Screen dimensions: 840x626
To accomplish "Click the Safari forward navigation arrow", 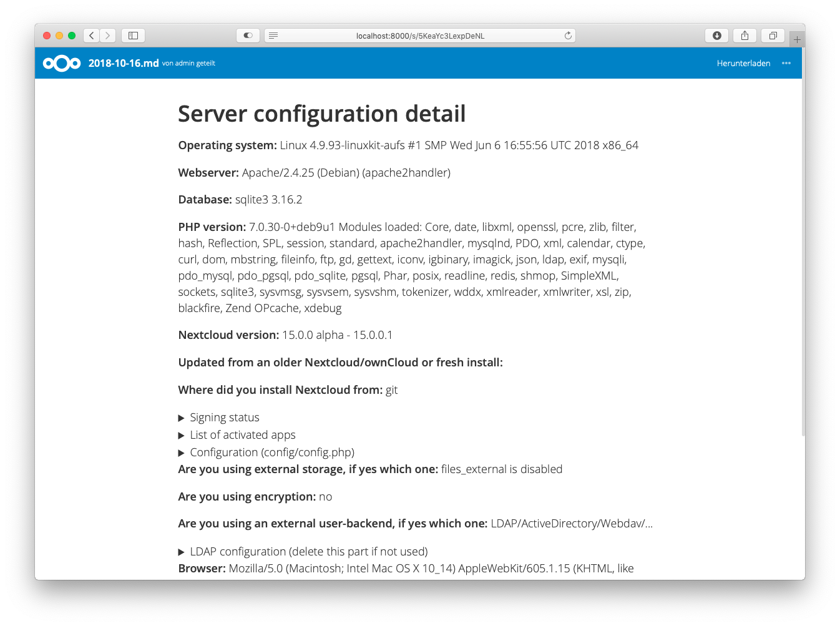I will (x=108, y=36).
